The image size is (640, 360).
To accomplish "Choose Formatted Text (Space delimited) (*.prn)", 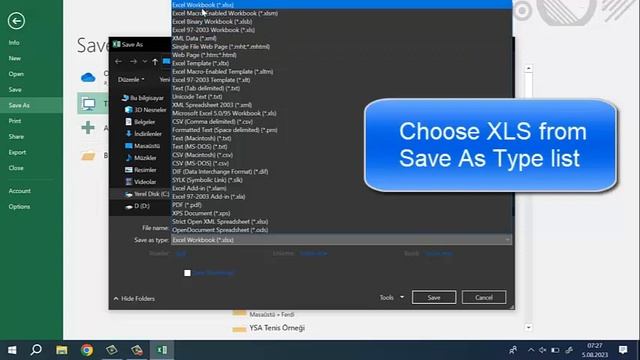I will (x=341, y=130).
